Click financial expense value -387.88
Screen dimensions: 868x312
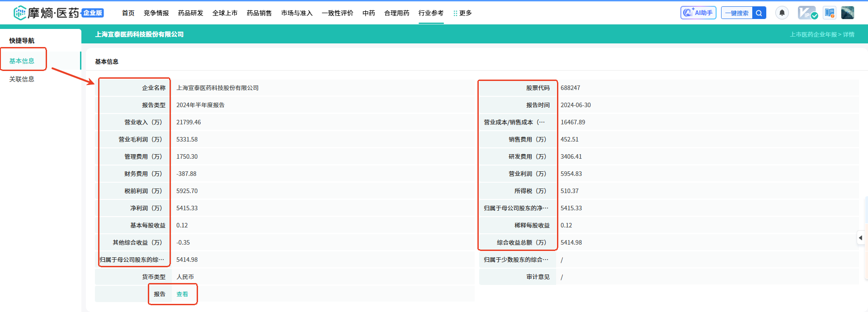(186, 174)
